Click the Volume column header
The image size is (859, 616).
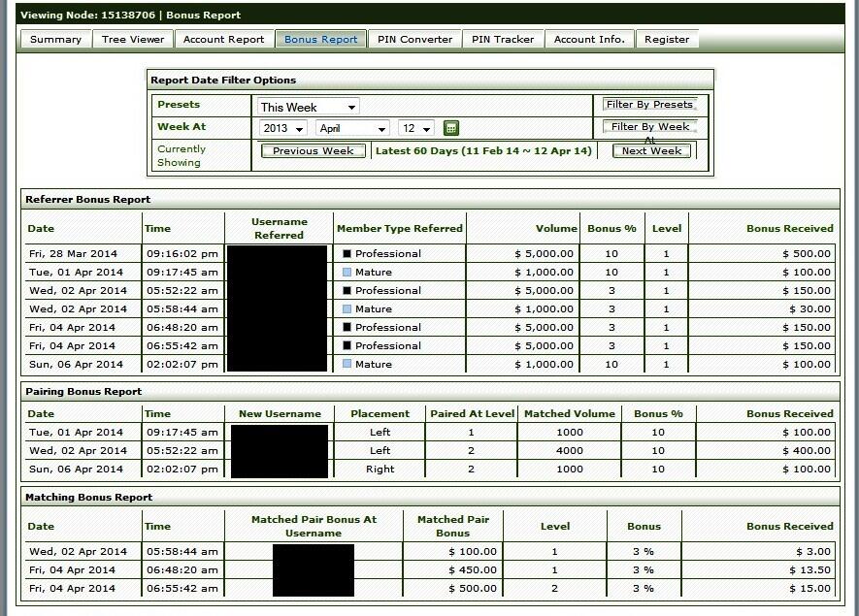(x=556, y=228)
